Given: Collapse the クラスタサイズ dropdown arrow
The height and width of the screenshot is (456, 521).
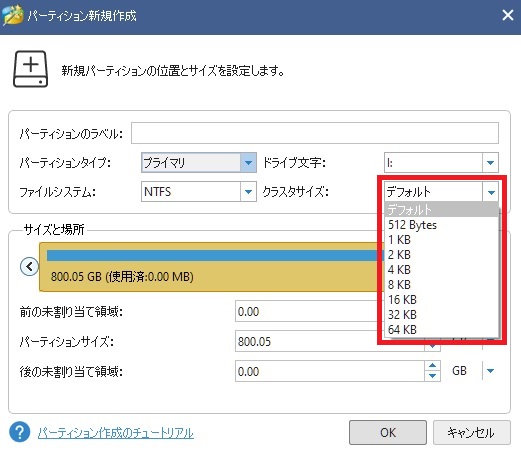Looking at the screenshot, I should click(x=491, y=192).
